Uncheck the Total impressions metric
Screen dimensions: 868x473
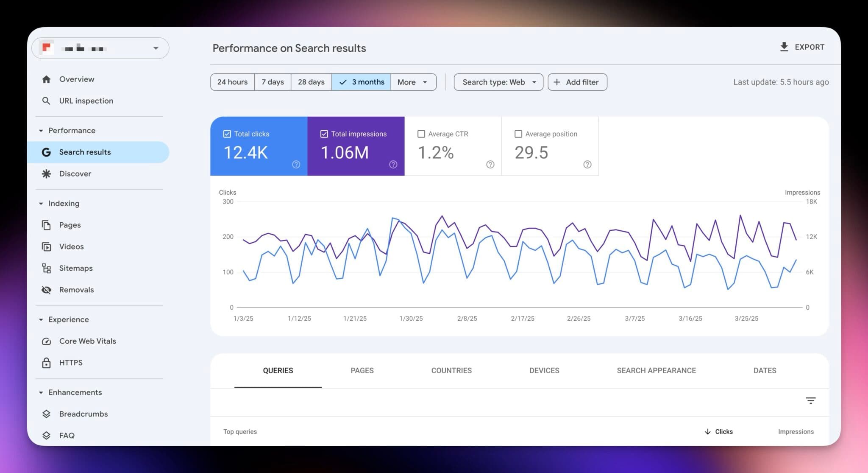[324, 134]
